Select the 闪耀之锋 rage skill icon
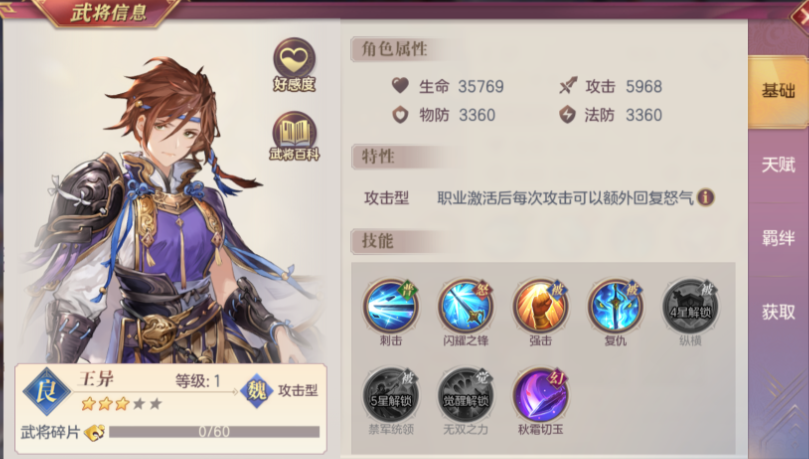 click(465, 306)
